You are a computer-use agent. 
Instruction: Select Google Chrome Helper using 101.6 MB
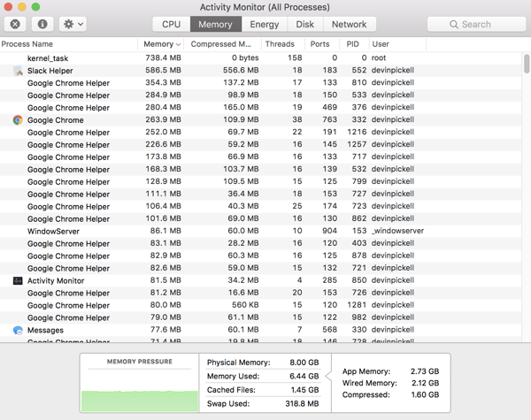click(x=260, y=218)
